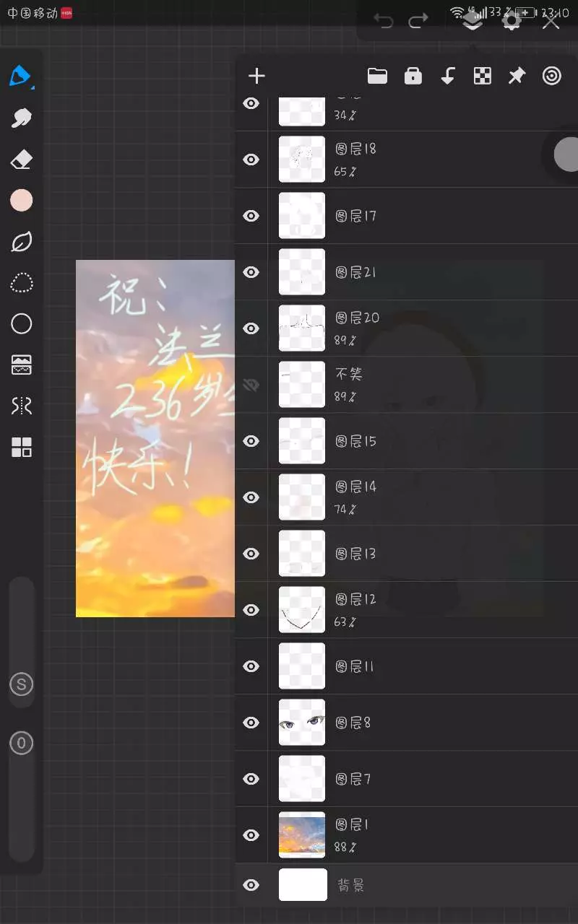
Task: Show the hidden 不笑 layer
Action: point(251,385)
